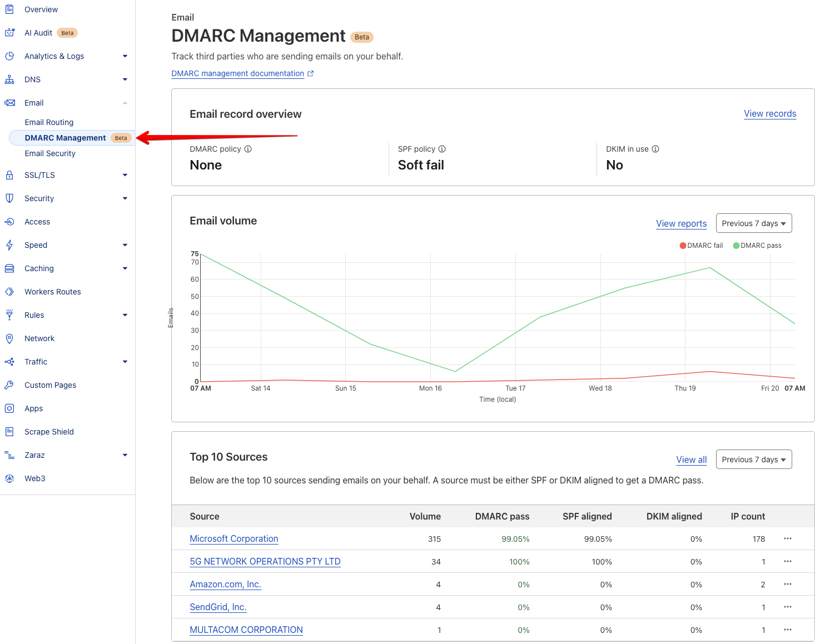This screenshot has width=815, height=644.
Task: Open Email volume Previous 7 days dropdown
Action: pyautogui.click(x=754, y=223)
